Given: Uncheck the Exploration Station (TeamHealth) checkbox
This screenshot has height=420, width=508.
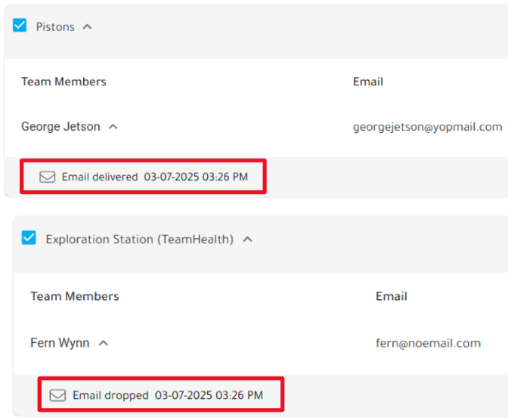Looking at the screenshot, I should pyautogui.click(x=29, y=238).
